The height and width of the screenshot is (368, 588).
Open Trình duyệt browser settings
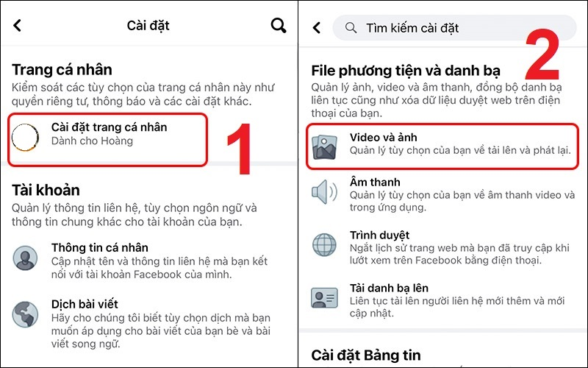(x=442, y=247)
